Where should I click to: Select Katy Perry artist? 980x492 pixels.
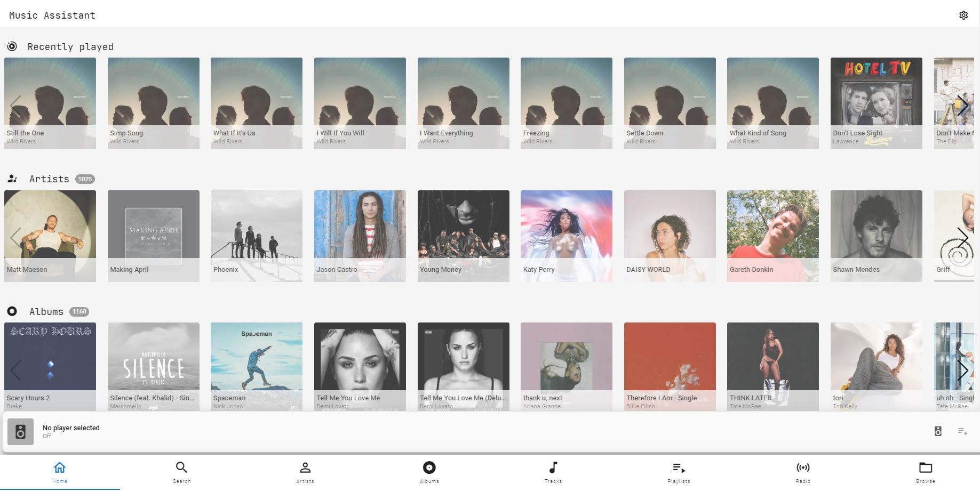pos(567,236)
